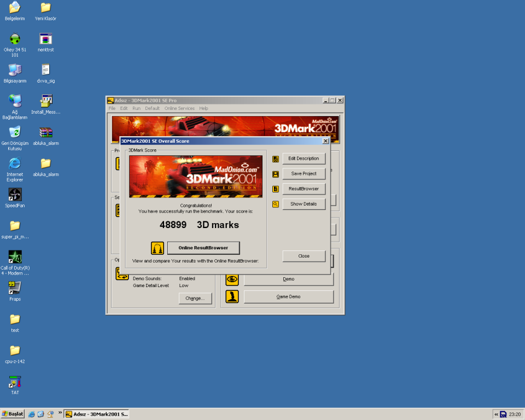Select the abluka_alarm folder icon
This screenshot has width=525, height=420.
[x=45, y=163]
